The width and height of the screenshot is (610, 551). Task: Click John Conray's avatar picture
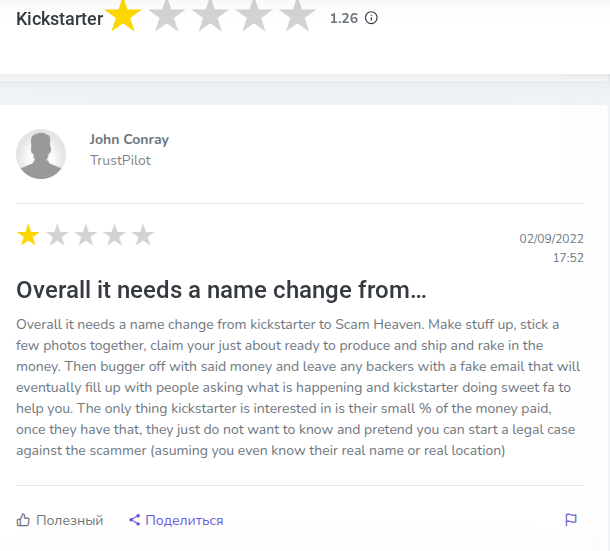click(41, 154)
